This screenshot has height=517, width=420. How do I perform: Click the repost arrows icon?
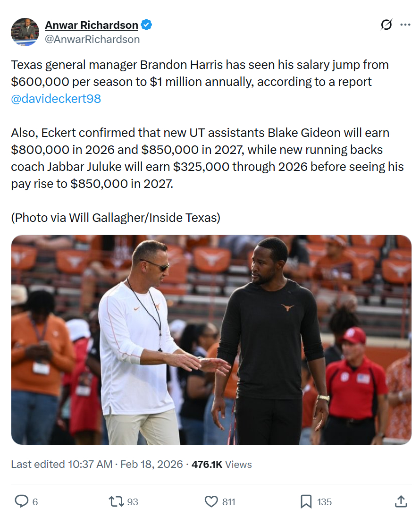tap(117, 501)
